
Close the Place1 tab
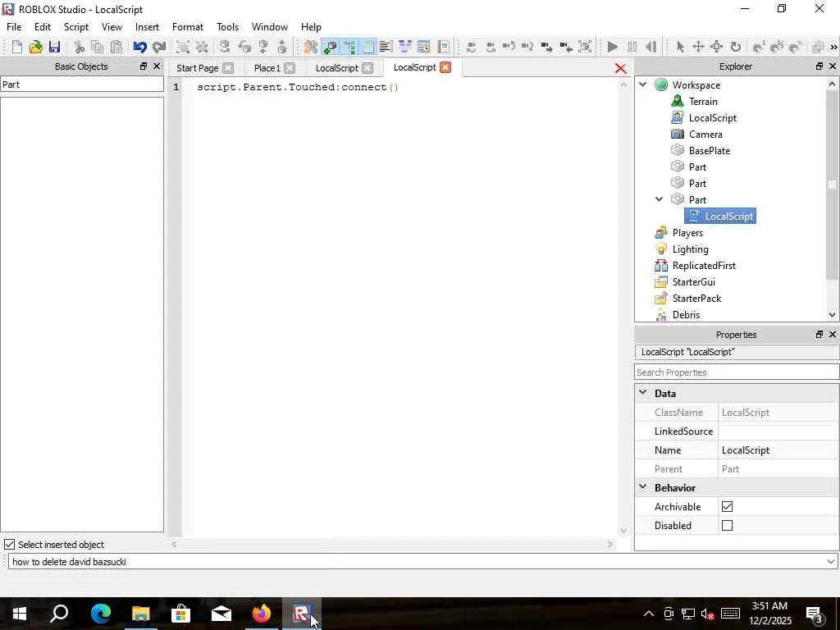[x=290, y=68]
